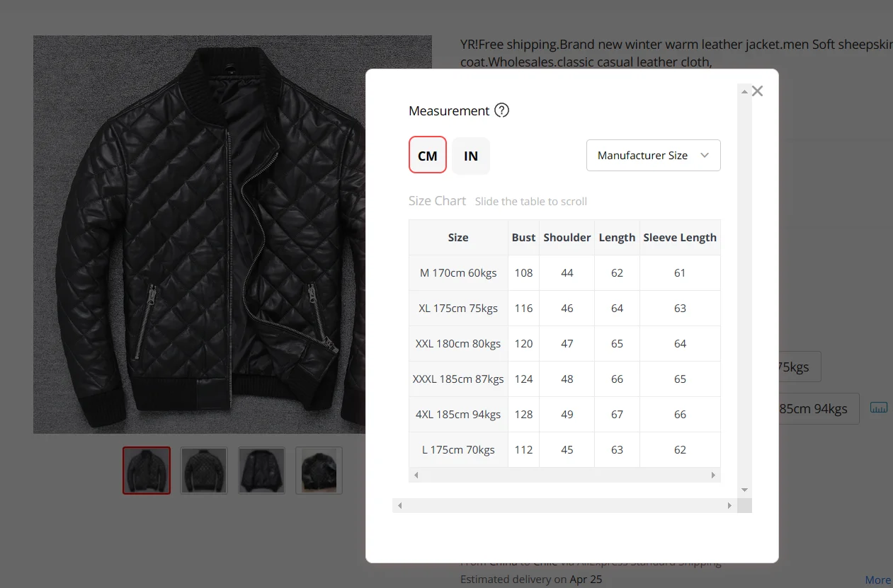Select the 185cm 94kgs size option button
This screenshot has height=588, width=893.
[x=819, y=409]
